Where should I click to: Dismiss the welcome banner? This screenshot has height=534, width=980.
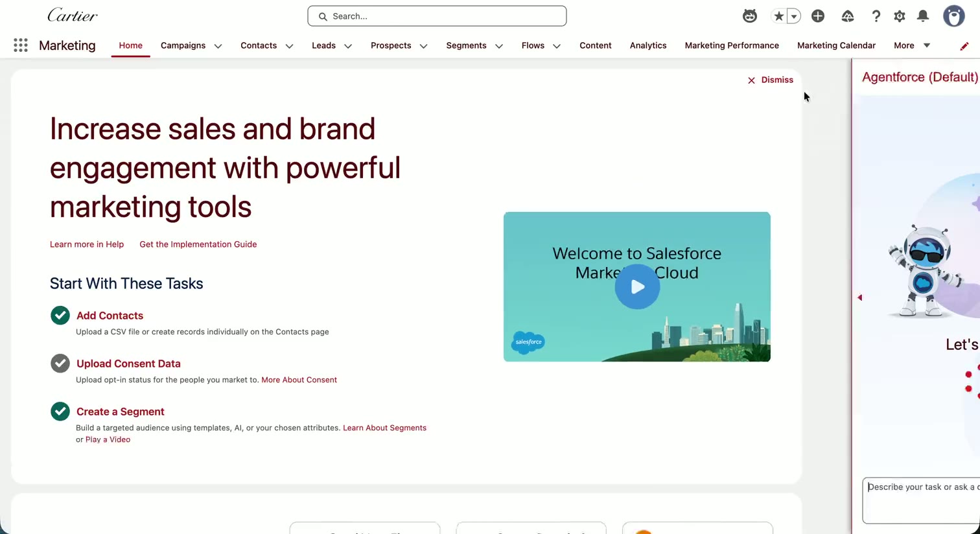770,80
